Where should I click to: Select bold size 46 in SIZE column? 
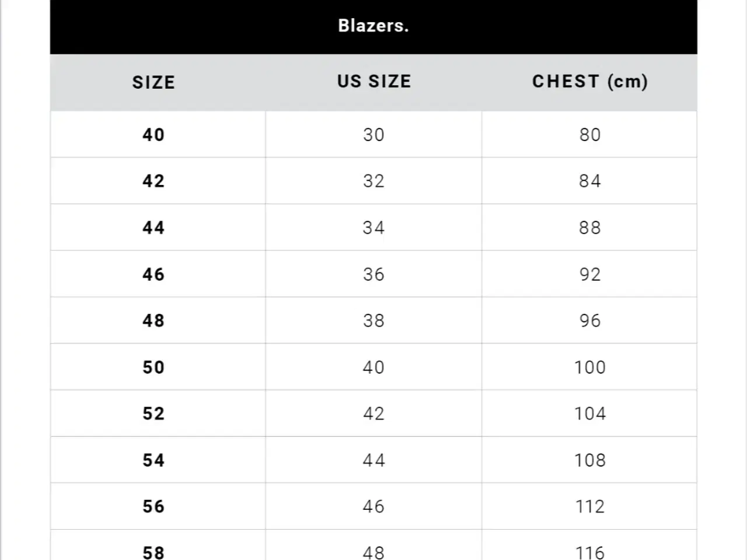pos(153,274)
